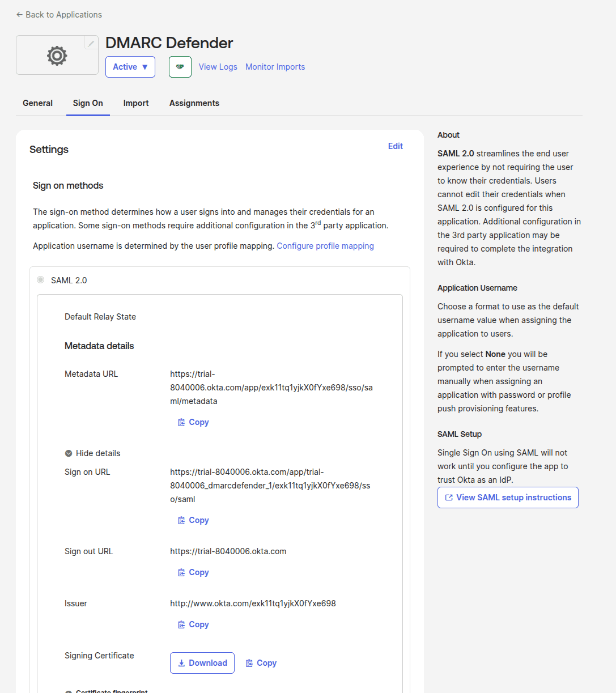Open Monitor Imports link
Image resolution: width=616 pixels, height=693 pixels.
click(x=275, y=67)
